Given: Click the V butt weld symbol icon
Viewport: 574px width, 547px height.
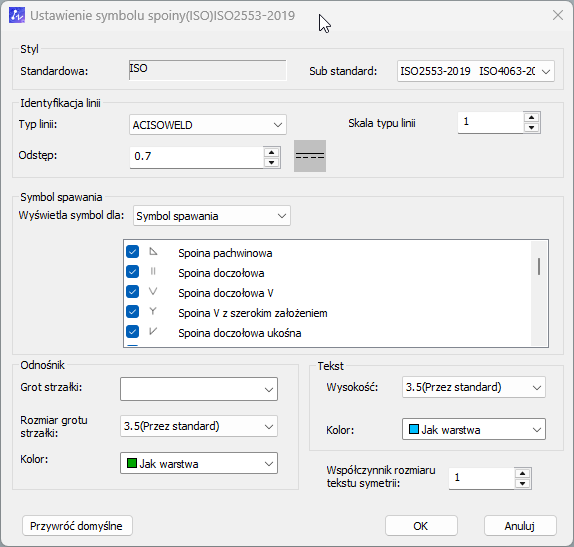Looking at the screenshot, I should (x=153, y=291).
